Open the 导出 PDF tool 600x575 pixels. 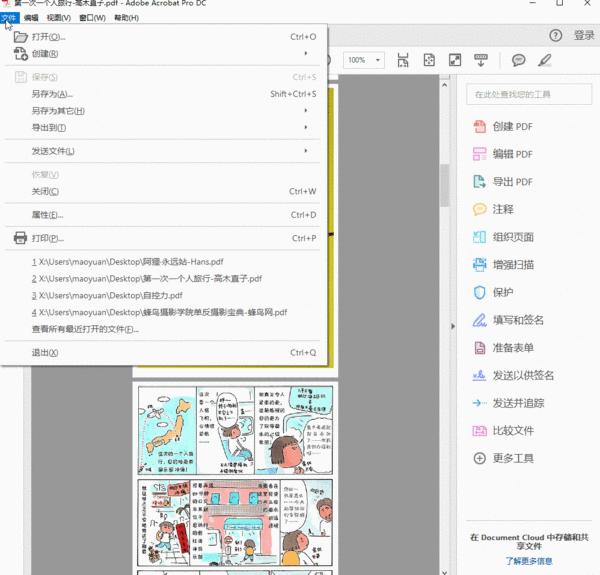click(503, 182)
